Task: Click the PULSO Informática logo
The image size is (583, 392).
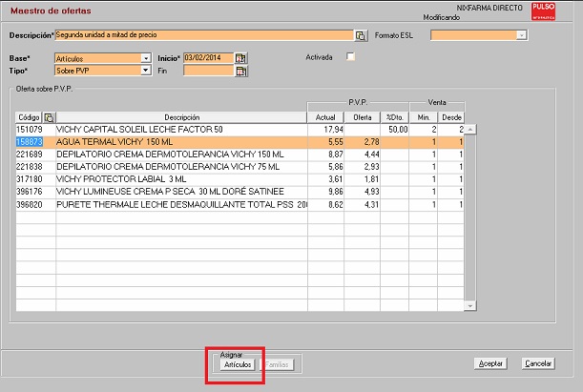Action: (x=543, y=11)
